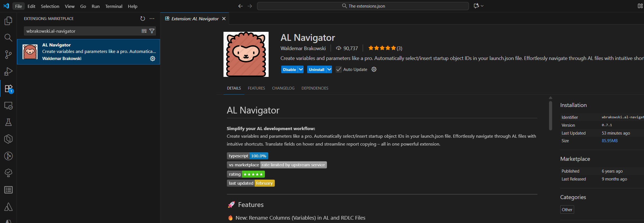Open the filter extensions funnel menu

pos(152,31)
